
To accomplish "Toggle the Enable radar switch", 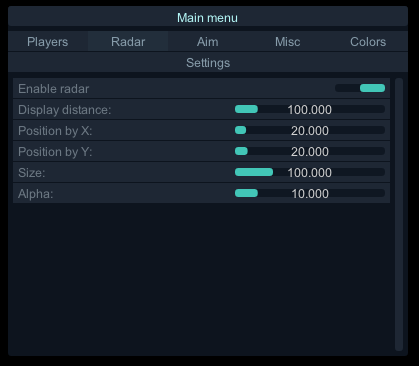I will (x=360, y=88).
